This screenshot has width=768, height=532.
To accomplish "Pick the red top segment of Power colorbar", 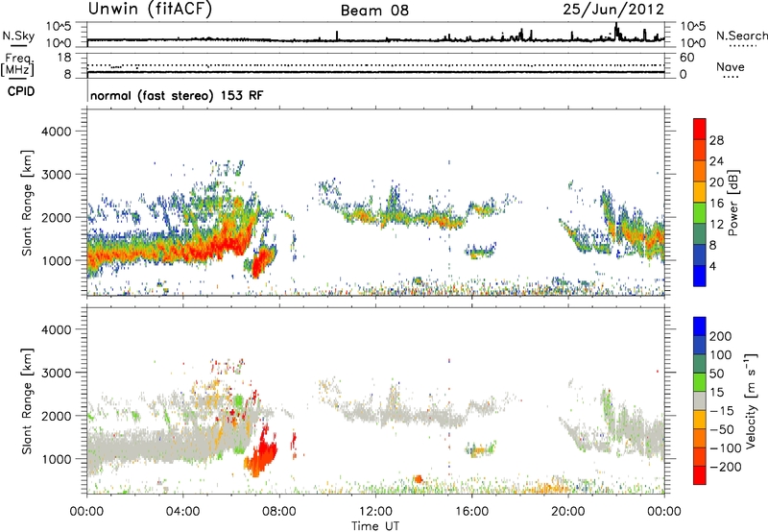I will point(700,129).
